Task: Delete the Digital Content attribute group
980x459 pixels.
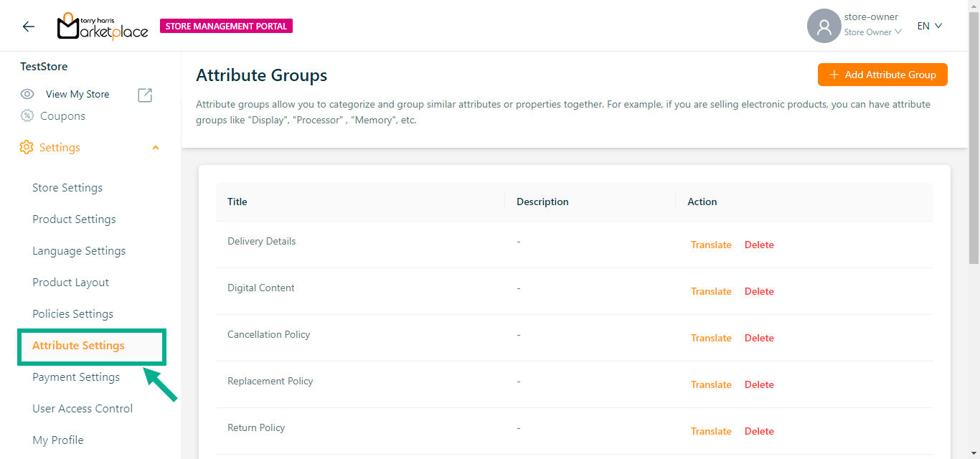Action: 759,291
